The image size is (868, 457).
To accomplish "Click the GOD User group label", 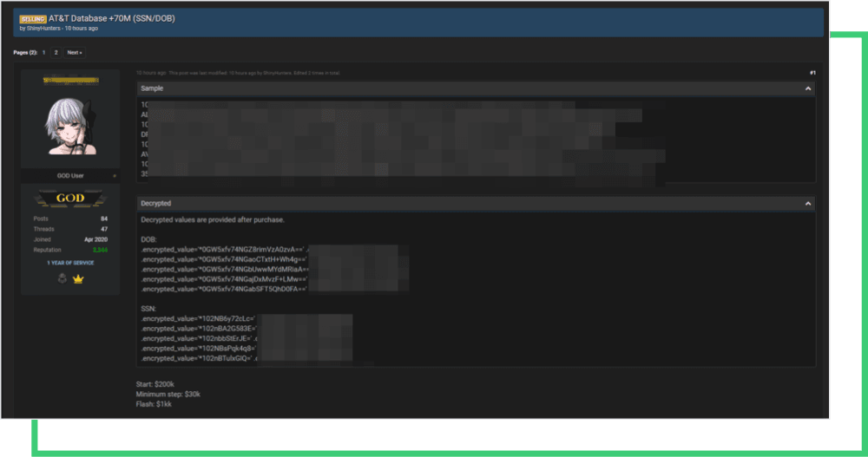I will 69,176.
